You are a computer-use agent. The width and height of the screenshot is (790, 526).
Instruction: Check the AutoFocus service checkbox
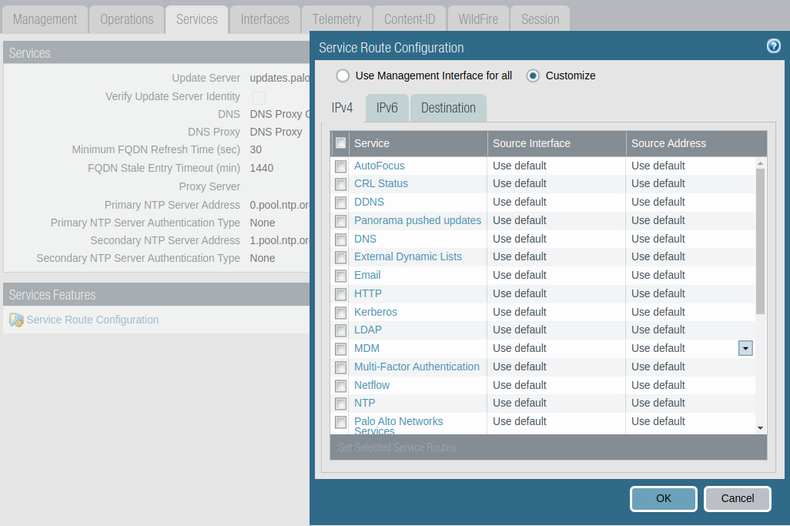(x=341, y=166)
